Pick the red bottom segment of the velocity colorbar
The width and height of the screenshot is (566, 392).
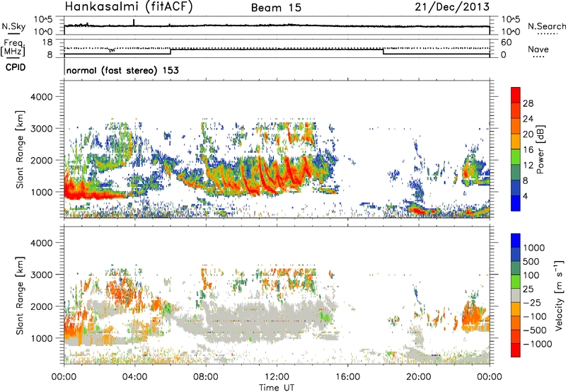(516, 350)
